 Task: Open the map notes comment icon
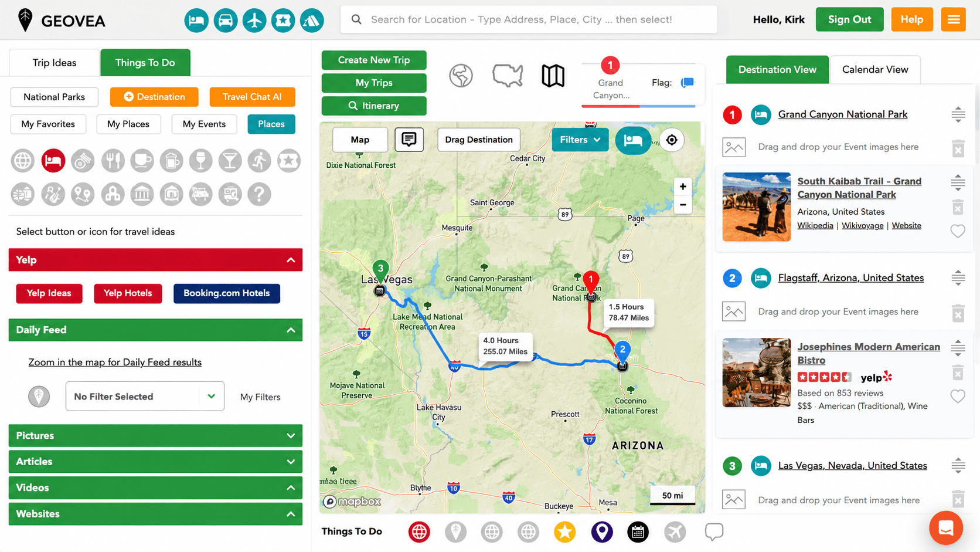[409, 140]
